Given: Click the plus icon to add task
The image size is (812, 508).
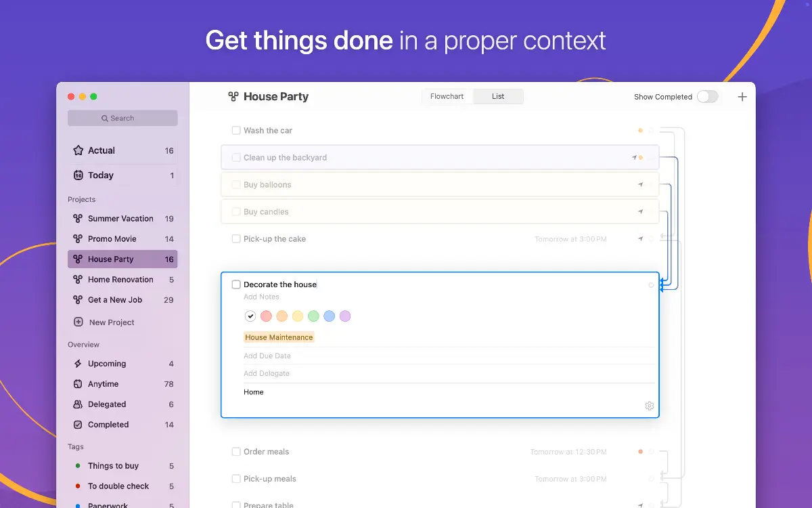Looking at the screenshot, I should 742,97.
